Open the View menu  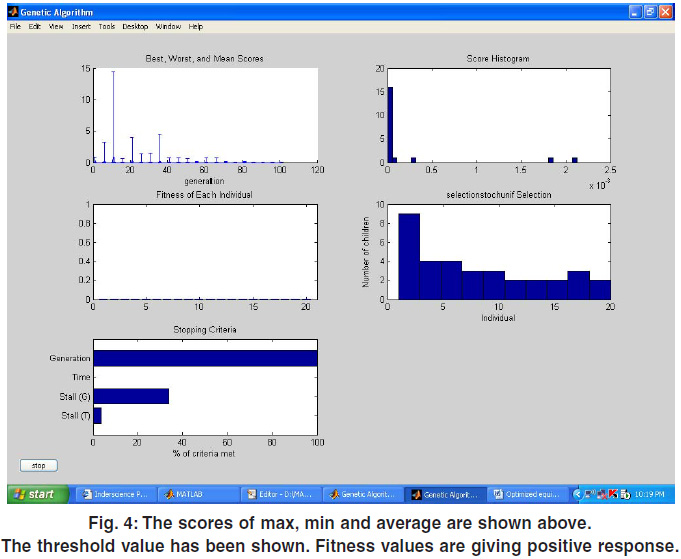tap(56, 26)
